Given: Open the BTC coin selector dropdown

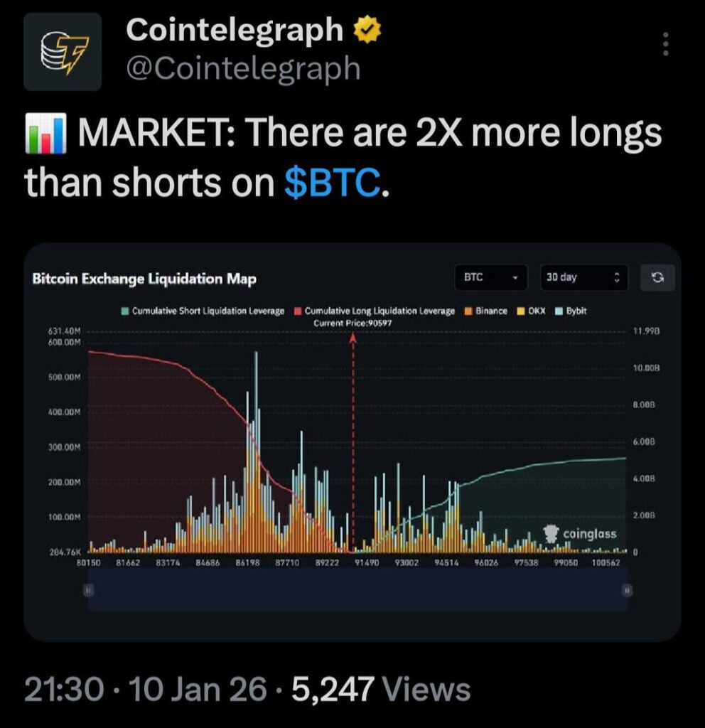Looking at the screenshot, I should (x=490, y=278).
